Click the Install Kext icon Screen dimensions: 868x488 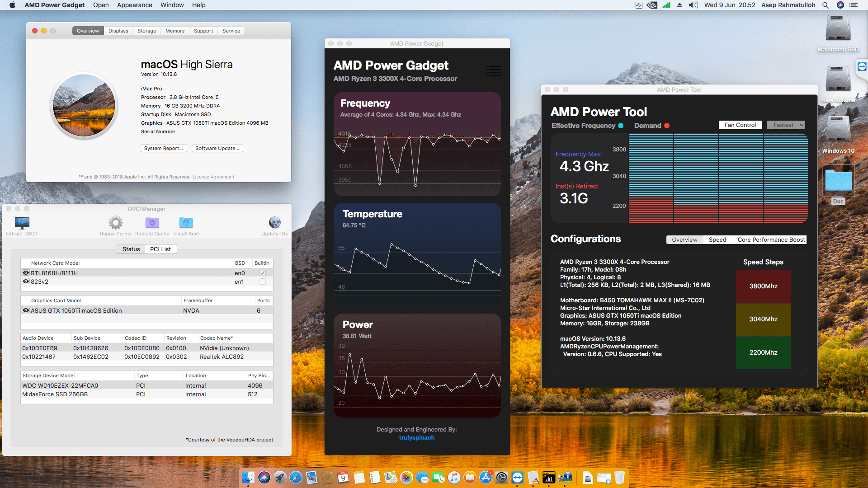tap(186, 222)
